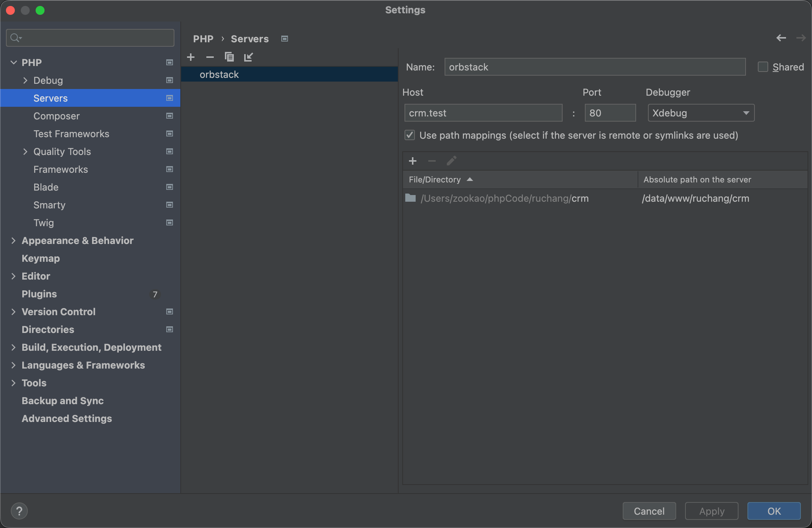812x528 pixels.
Task: Open the Xdebug debugger dropdown
Action: point(701,113)
